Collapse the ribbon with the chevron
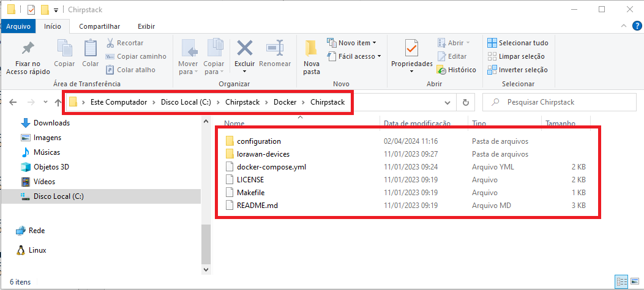The height and width of the screenshot is (290, 644). pos(623,26)
